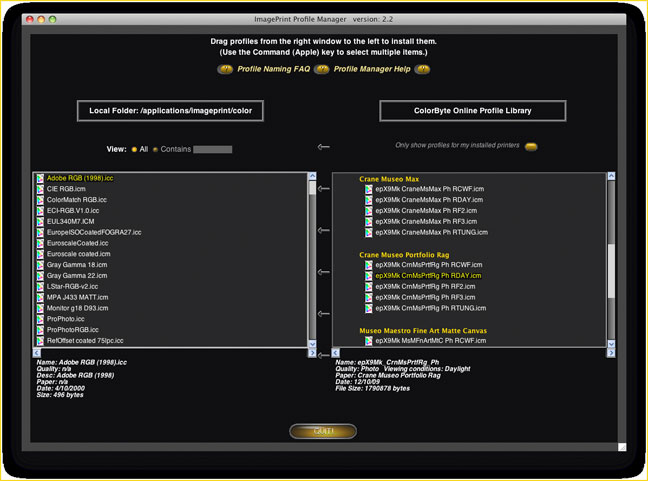The height and width of the screenshot is (481, 648).
Task: Open the Profile Manager Help link
Action: coord(372,69)
